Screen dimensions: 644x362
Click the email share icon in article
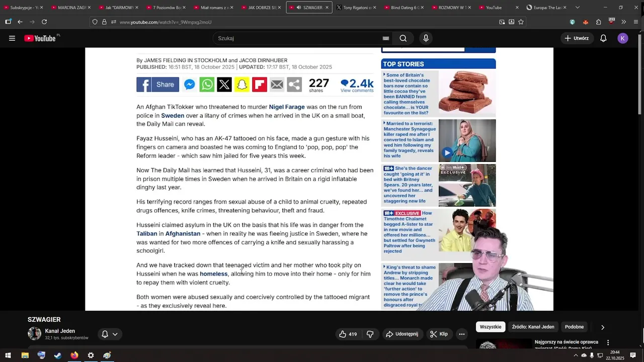pos(277,84)
